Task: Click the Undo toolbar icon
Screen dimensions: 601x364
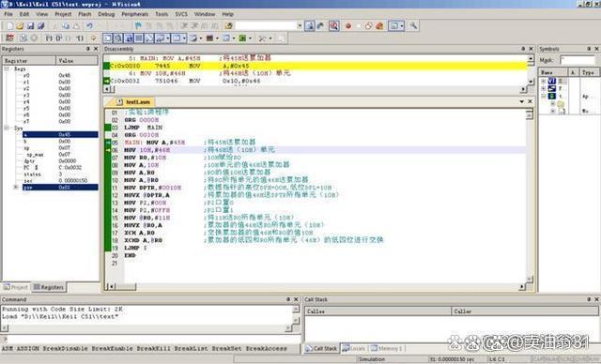Action: (x=89, y=25)
